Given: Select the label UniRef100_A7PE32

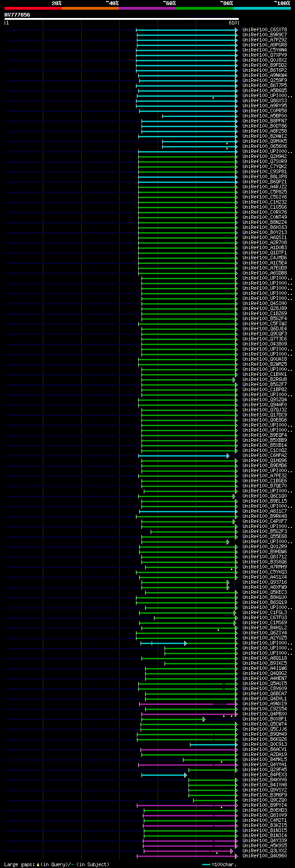Looking at the screenshot, I should pyautogui.click(x=265, y=475).
